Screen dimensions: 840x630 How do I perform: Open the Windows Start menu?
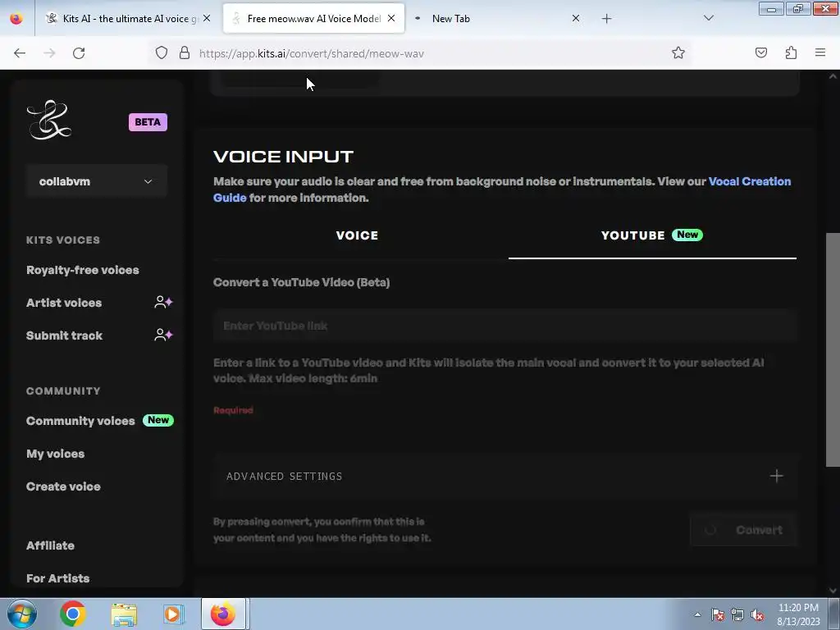[x=22, y=614]
